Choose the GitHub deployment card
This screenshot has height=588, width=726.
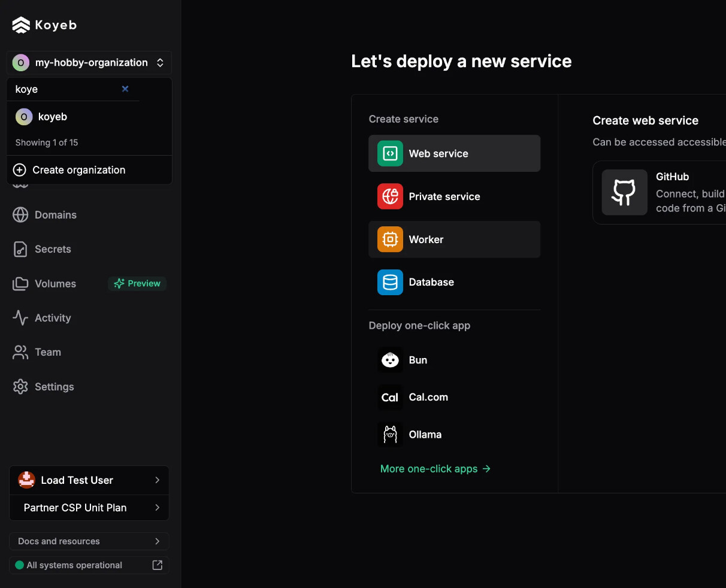pyautogui.click(x=659, y=192)
